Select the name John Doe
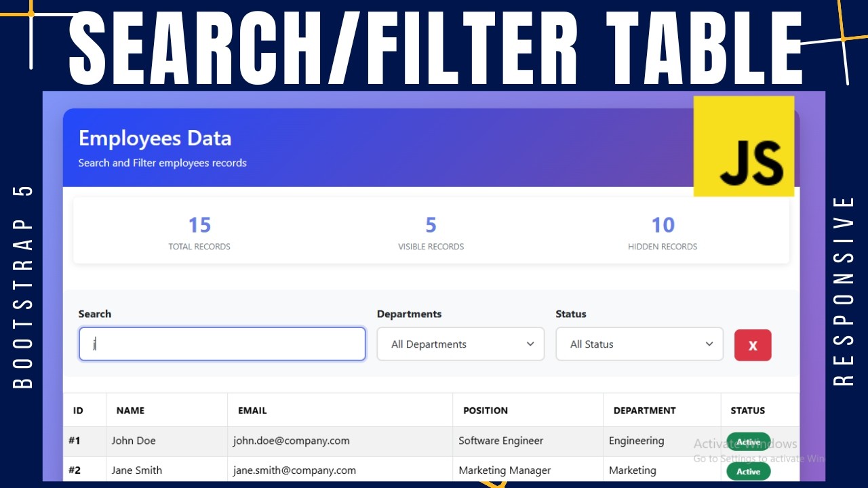868x488 pixels. point(134,441)
